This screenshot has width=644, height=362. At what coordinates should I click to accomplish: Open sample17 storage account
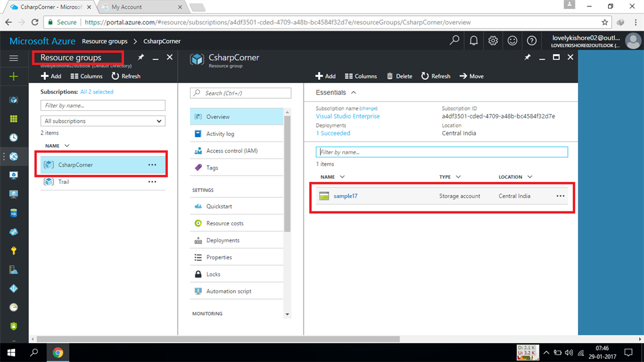(x=345, y=196)
